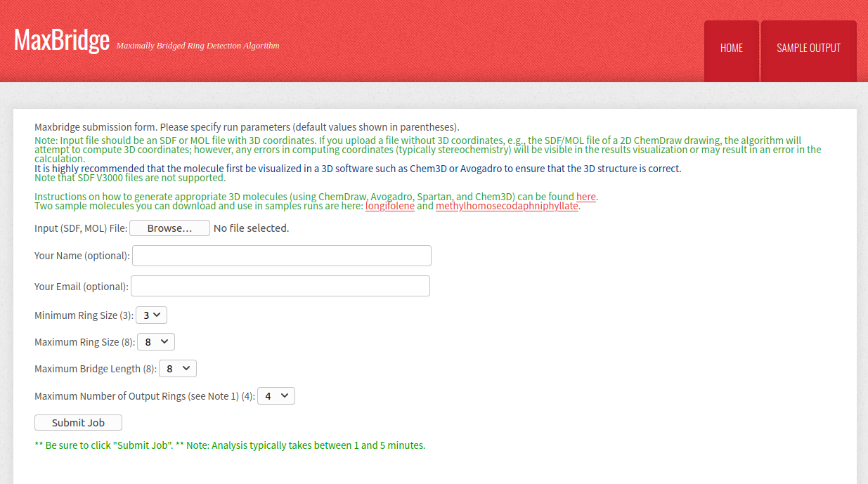Screen dimensions: 868x484
Task: Focus the Your Email input field
Action: 280,287
